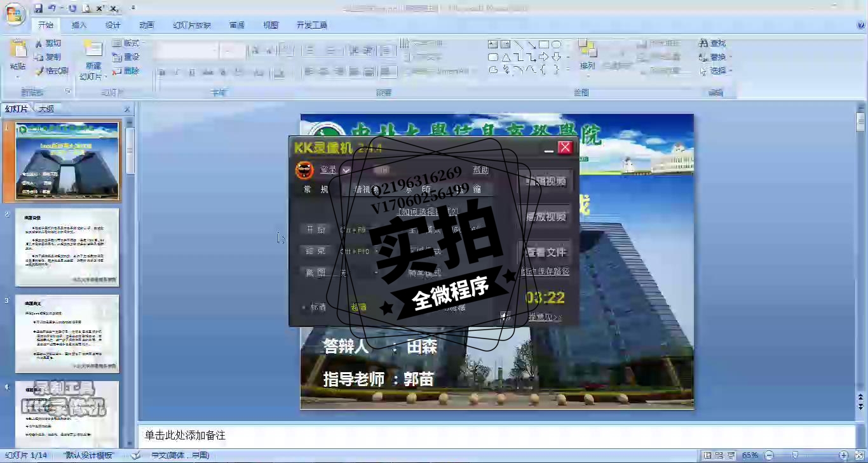Switch to the 动画 ribbon tab

(x=147, y=25)
